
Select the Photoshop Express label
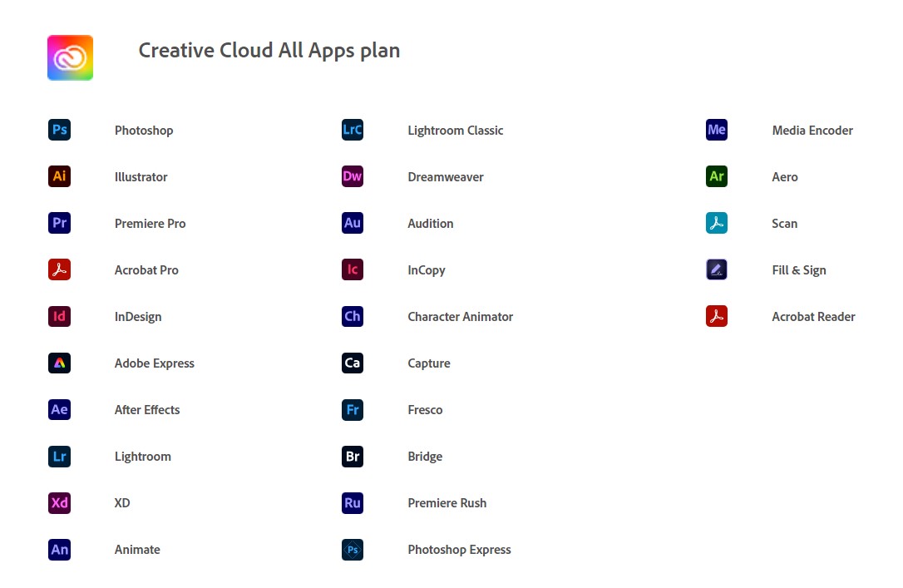click(460, 550)
